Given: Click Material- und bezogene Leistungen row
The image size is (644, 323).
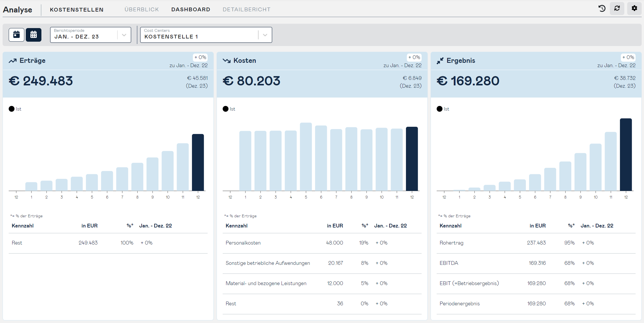Looking at the screenshot, I should coord(322,284).
